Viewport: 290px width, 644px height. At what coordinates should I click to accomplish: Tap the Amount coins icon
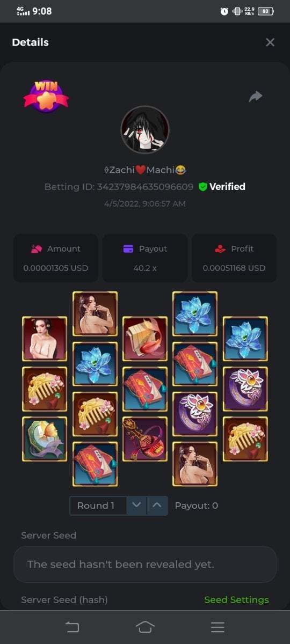(37, 249)
